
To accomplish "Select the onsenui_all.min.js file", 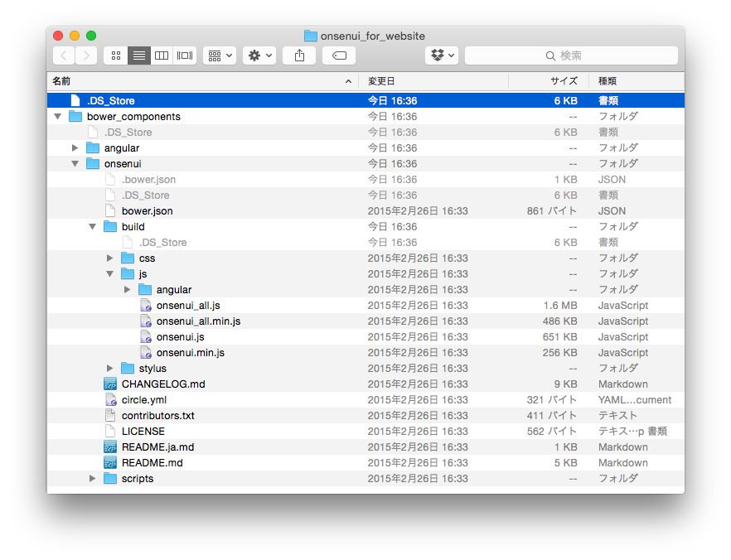I will click(x=198, y=321).
